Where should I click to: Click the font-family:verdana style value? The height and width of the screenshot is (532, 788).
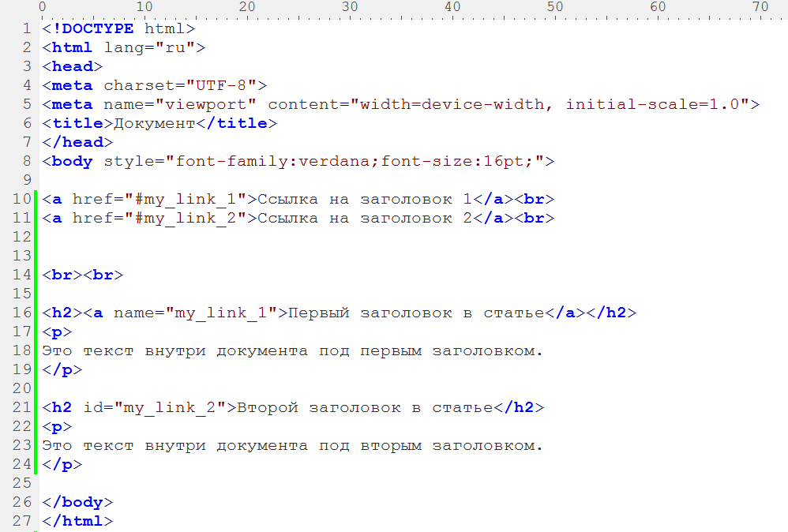click(x=273, y=161)
